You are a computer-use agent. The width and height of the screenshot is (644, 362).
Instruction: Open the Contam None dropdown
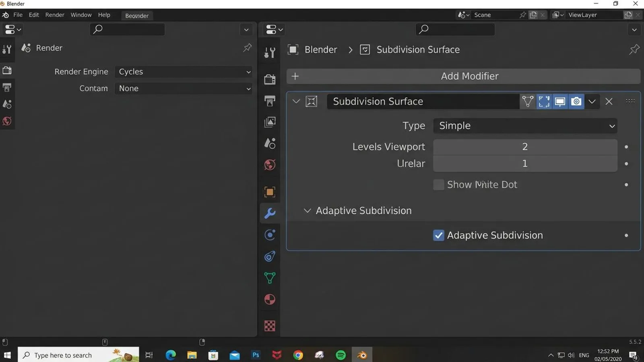point(184,88)
